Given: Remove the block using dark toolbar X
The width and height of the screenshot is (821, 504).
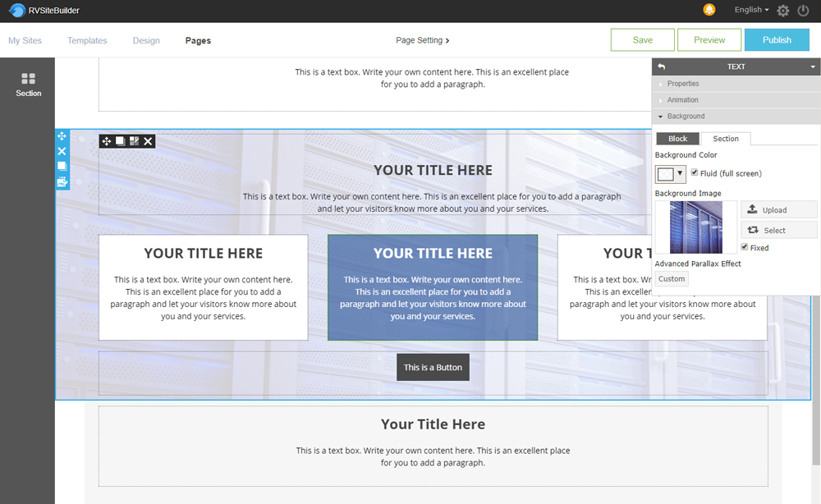Looking at the screenshot, I should click(x=149, y=141).
